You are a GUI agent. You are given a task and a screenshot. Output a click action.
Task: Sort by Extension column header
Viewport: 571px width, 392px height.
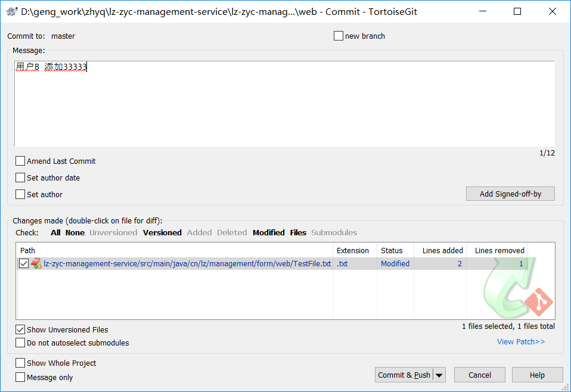click(355, 250)
